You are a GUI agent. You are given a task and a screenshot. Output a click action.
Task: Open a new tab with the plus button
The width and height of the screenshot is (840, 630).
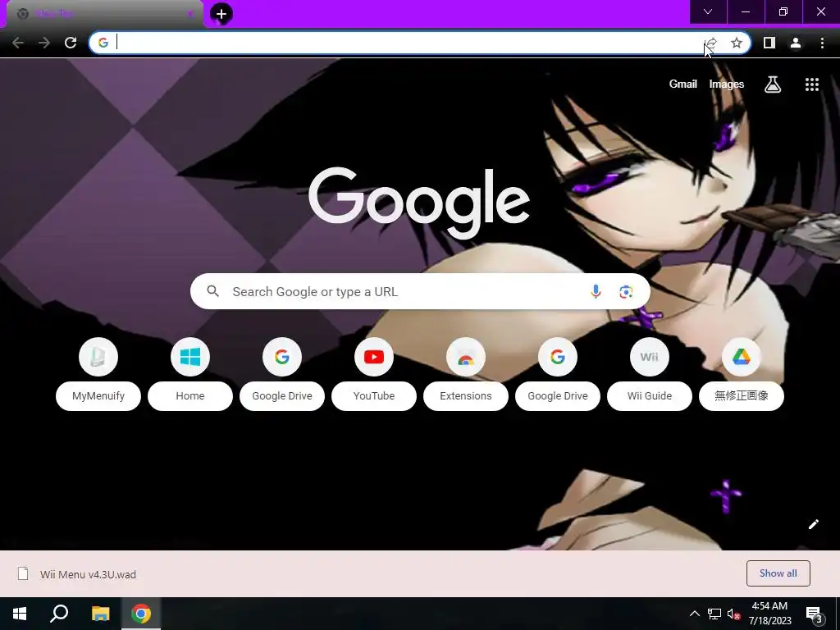(x=221, y=14)
